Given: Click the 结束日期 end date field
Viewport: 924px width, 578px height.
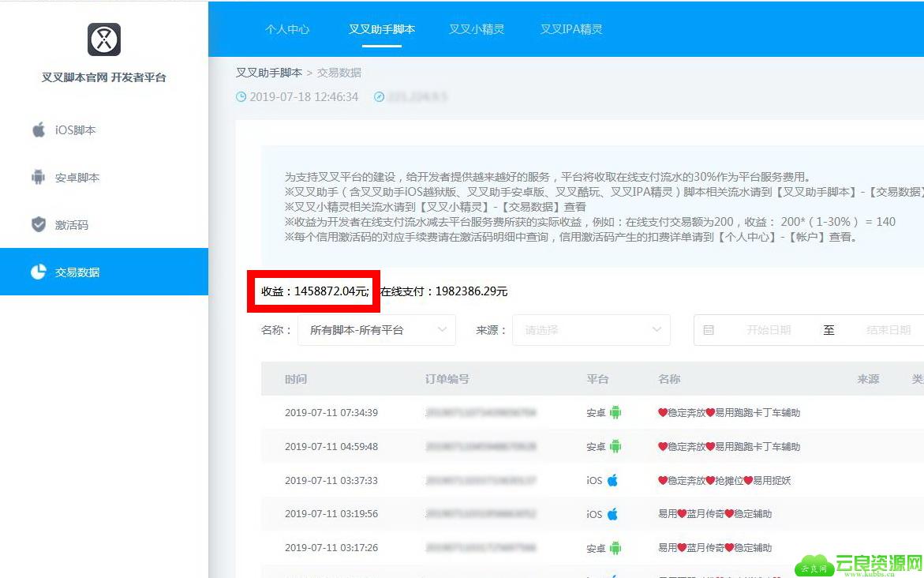Looking at the screenshot, I should pyautogui.click(x=888, y=330).
